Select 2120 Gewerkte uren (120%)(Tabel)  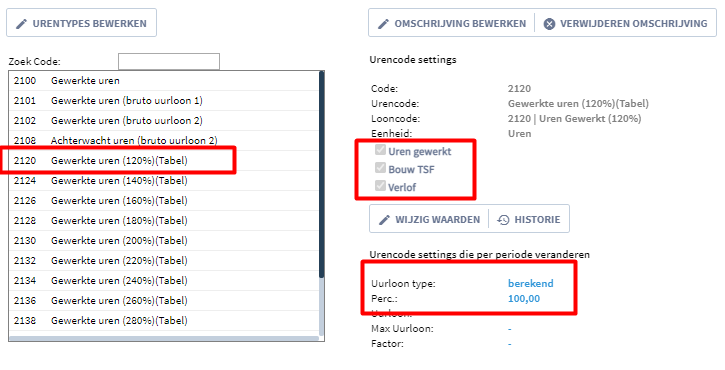pyautogui.click(x=164, y=160)
